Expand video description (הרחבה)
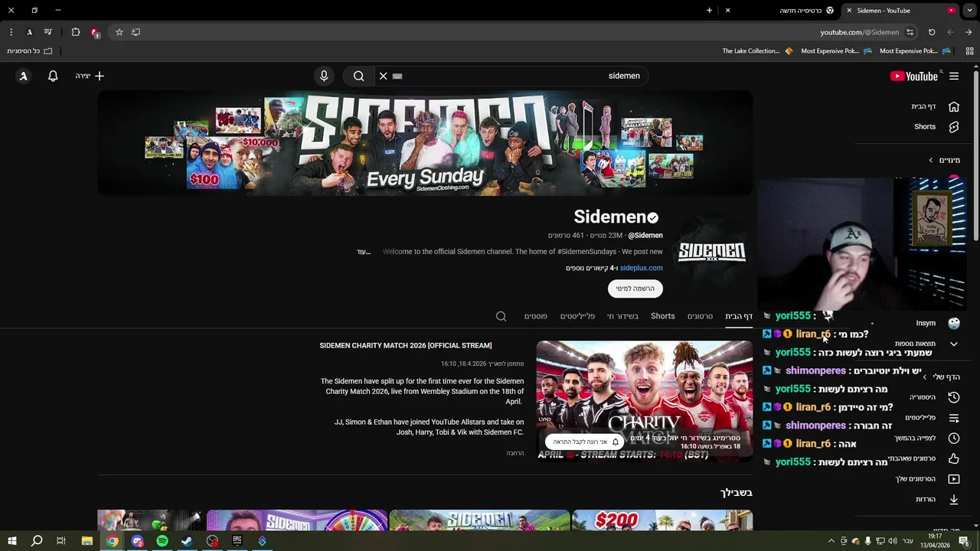980x551 pixels. pyautogui.click(x=515, y=453)
